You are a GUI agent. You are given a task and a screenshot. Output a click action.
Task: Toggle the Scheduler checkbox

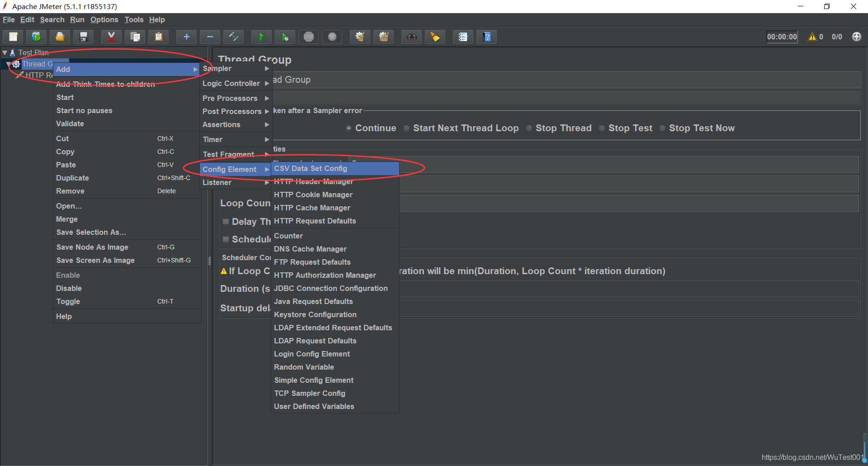click(x=226, y=239)
